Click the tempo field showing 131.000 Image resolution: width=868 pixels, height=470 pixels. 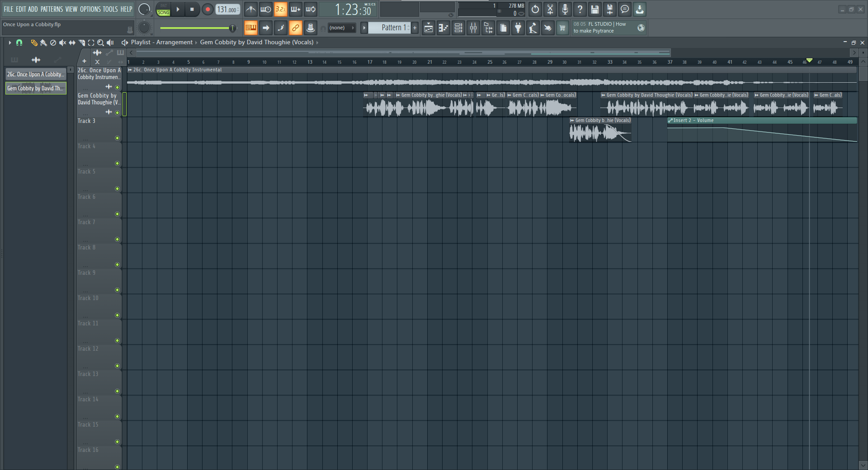(227, 9)
